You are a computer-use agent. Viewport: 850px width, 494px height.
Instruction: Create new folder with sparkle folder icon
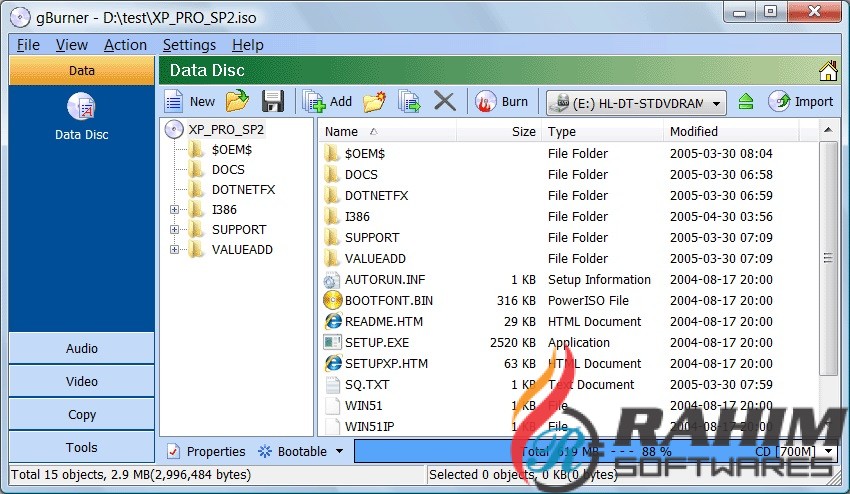pos(374,101)
